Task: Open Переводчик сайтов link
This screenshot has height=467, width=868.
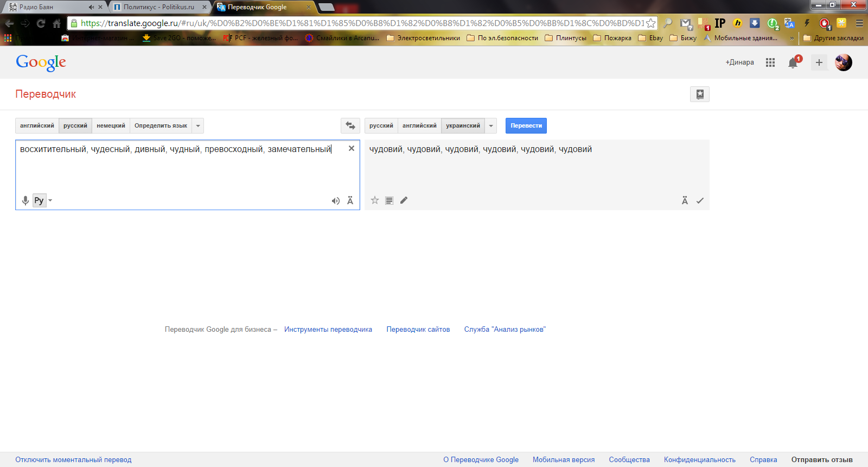Action: (418, 330)
